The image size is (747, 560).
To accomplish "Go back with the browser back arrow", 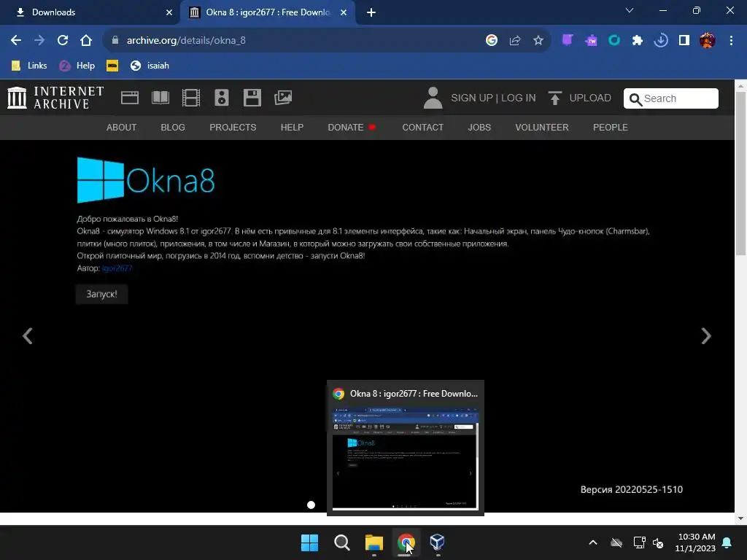I will pyautogui.click(x=16, y=41).
